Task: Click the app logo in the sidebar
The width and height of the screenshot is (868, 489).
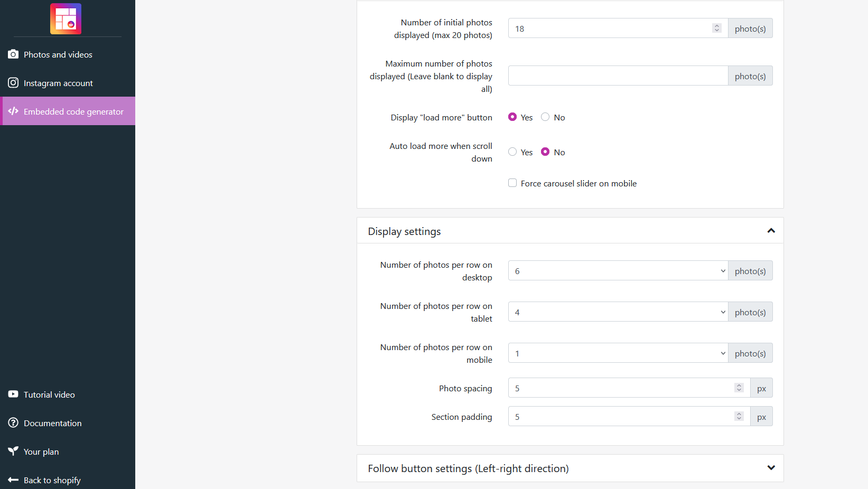Action: [66, 18]
